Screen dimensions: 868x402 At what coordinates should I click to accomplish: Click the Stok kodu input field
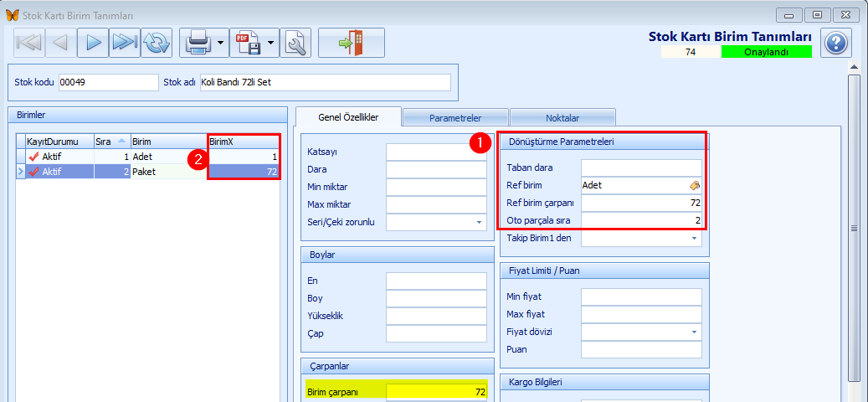(x=109, y=83)
